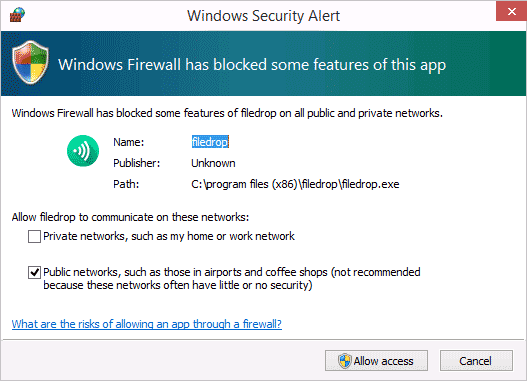Click the Public networks description text
The image size is (527, 381).
click(x=232, y=279)
